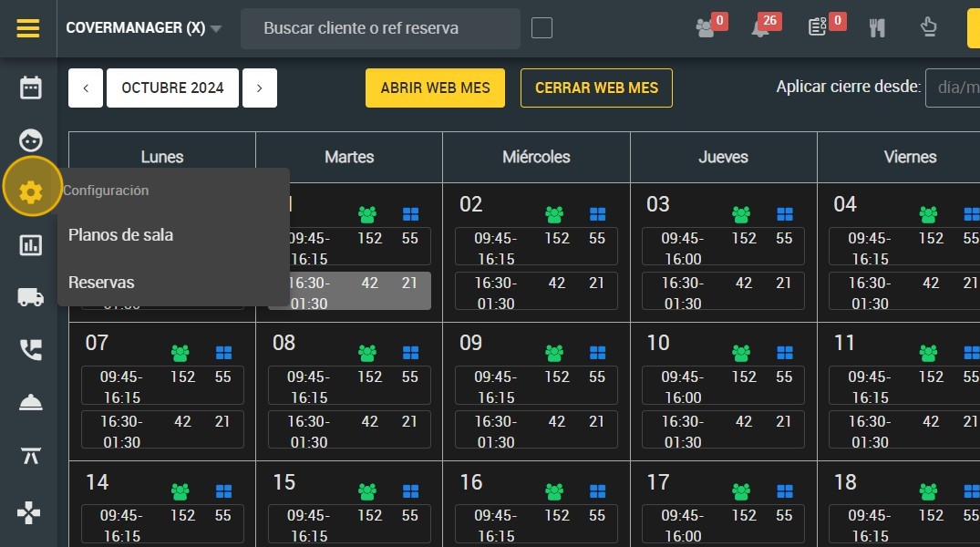Viewport: 980px width, 547px height.
Task: Open the statistics chart sidebar icon
Action: pyautogui.click(x=31, y=245)
